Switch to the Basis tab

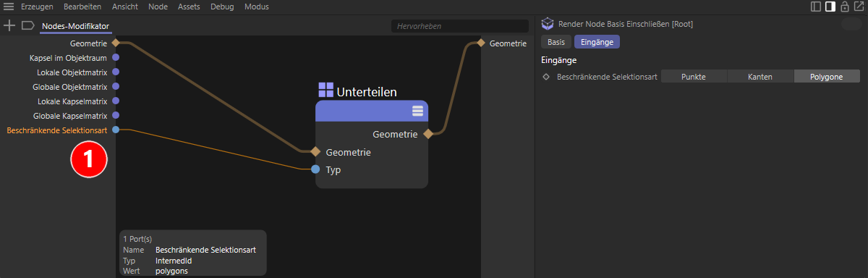click(556, 42)
